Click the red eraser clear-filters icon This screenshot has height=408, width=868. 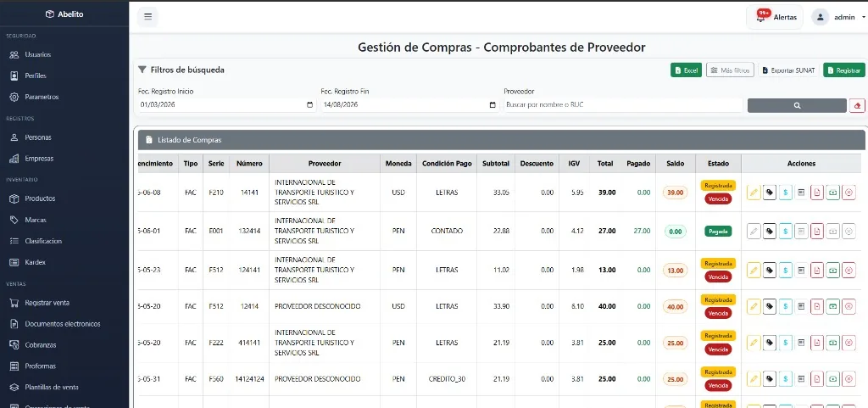click(x=857, y=105)
